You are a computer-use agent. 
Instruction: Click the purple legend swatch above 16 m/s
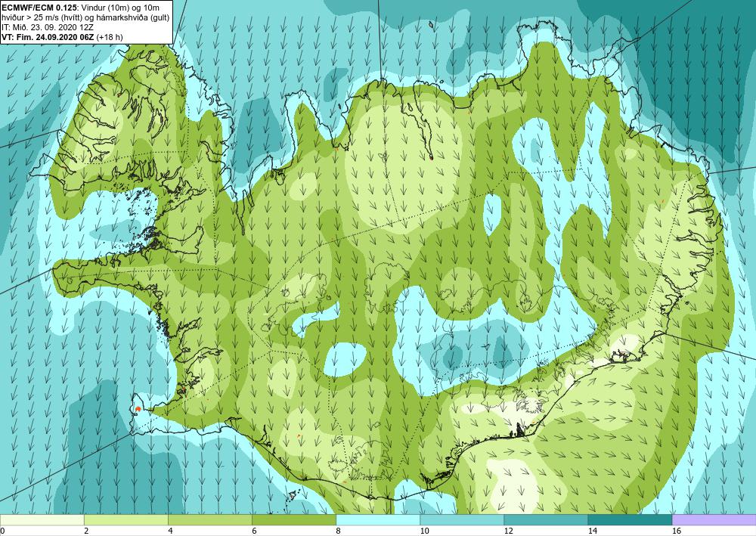[714, 520]
